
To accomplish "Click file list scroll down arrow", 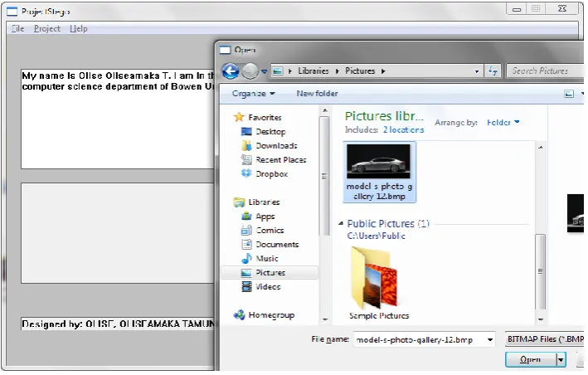I will pyautogui.click(x=541, y=319).
